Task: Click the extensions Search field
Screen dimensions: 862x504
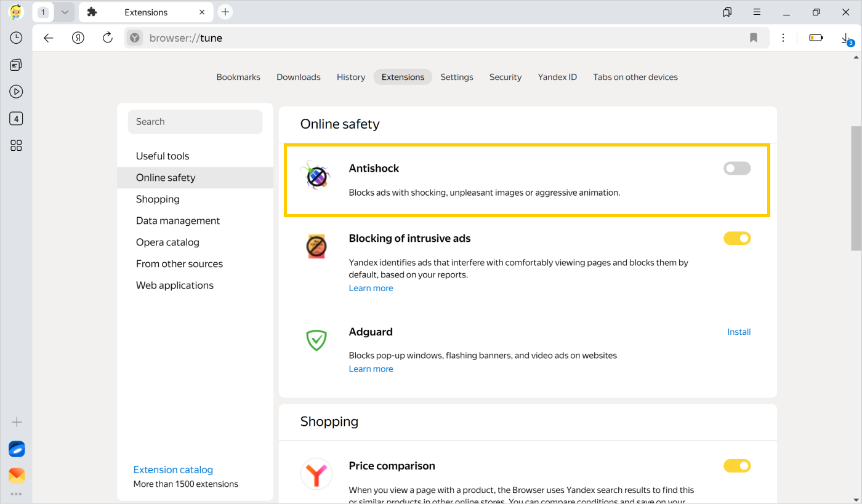Action: coord(195,122)
